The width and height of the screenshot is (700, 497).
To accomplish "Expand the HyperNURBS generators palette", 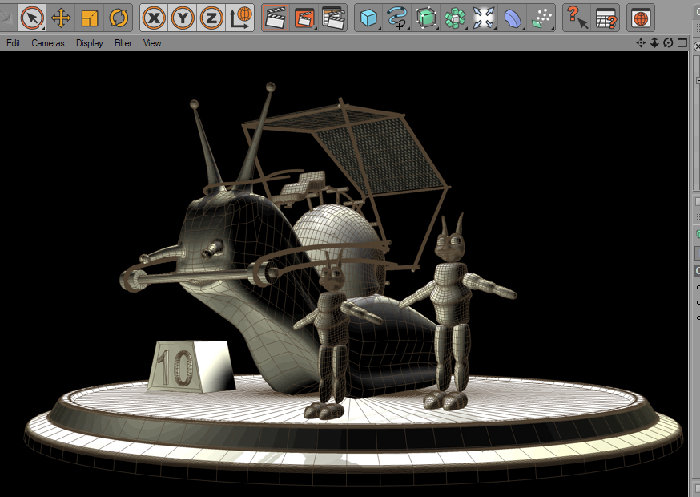I will coord(426,18).
